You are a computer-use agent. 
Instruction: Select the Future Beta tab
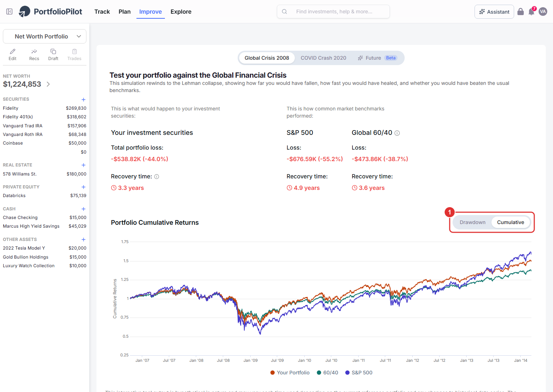(377, 58)
